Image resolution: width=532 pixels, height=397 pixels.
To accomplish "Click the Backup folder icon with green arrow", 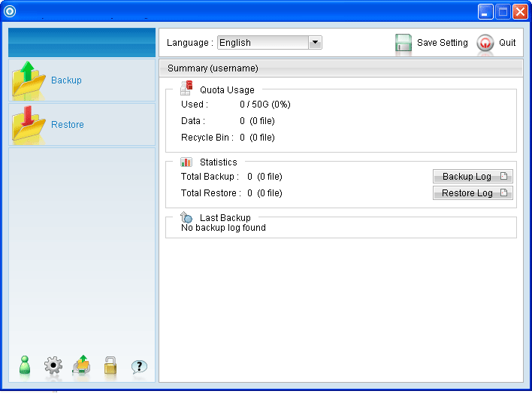I will click(x=29, y=80).
